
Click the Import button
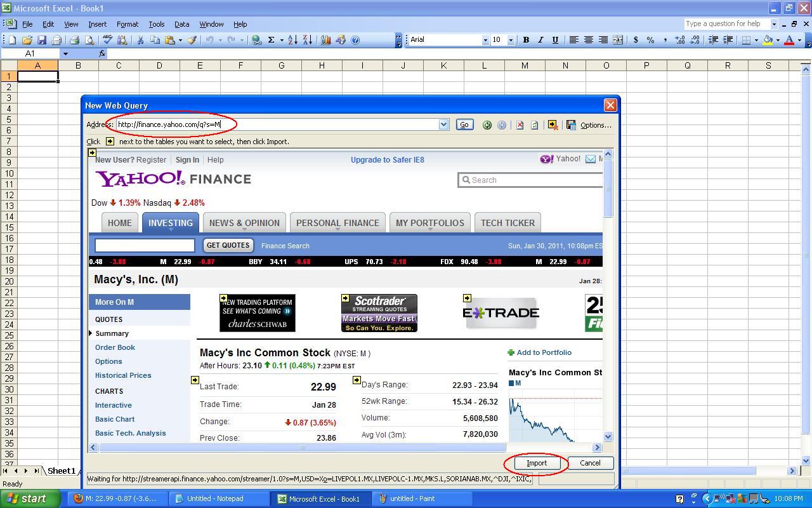[x=536, y=463]
